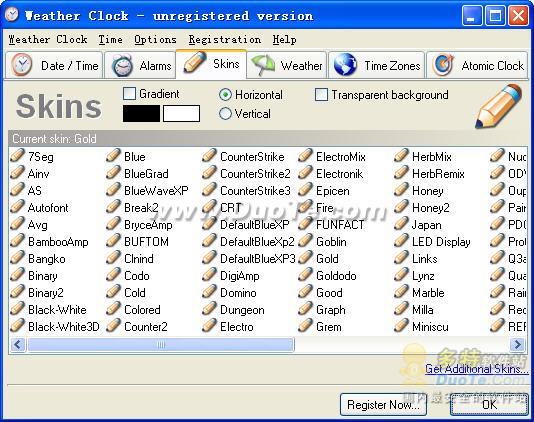534x422 pixels.
Task: Click the pencil icon next to Binary2
Action: click(x=17, y=292)
